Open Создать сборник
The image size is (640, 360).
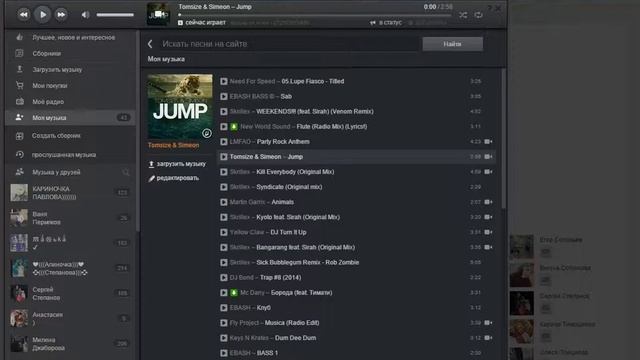[x=56, y=136]
